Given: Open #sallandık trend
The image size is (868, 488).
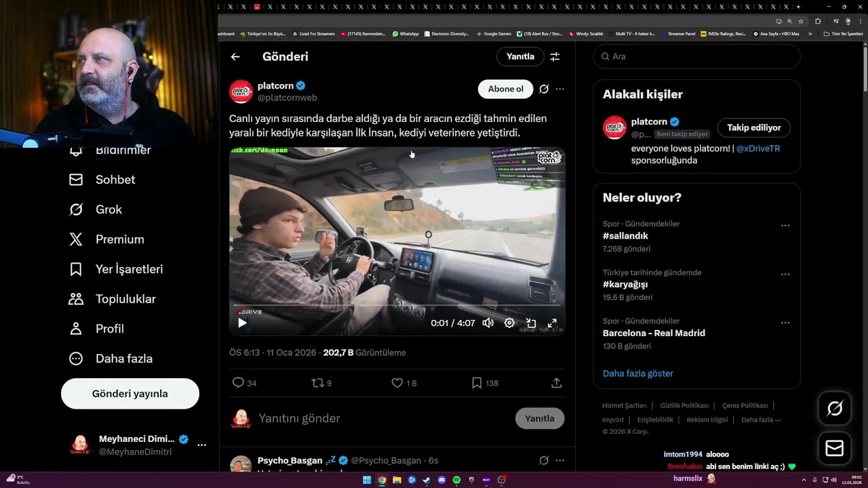Looking at the screenshot, I should click(x=625, y=236).
